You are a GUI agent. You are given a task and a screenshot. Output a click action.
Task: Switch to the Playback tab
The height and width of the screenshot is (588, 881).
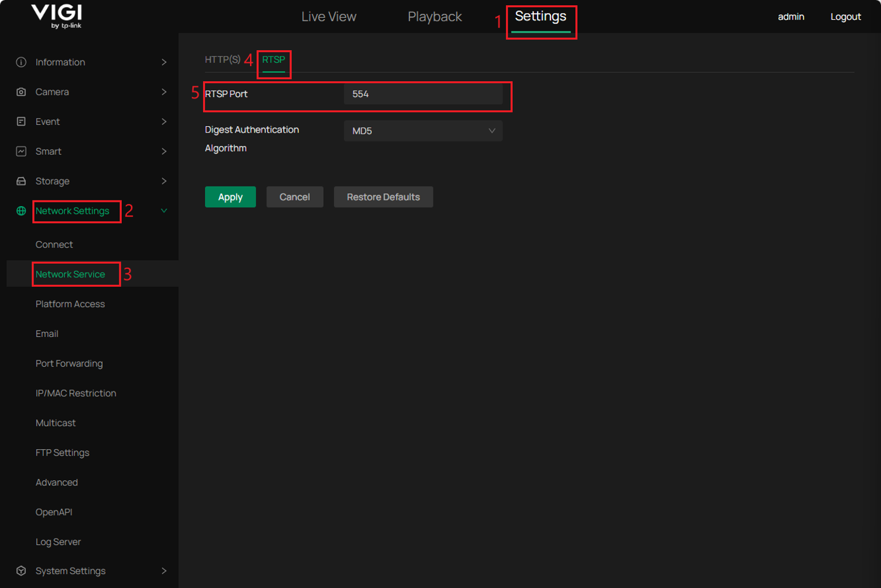pos(435,16)
